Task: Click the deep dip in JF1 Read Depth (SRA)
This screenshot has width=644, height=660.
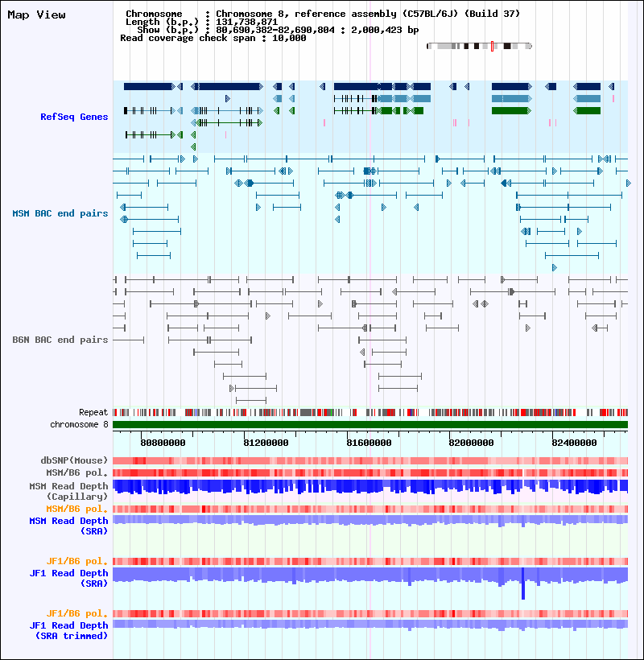Action: coord(523,584)
